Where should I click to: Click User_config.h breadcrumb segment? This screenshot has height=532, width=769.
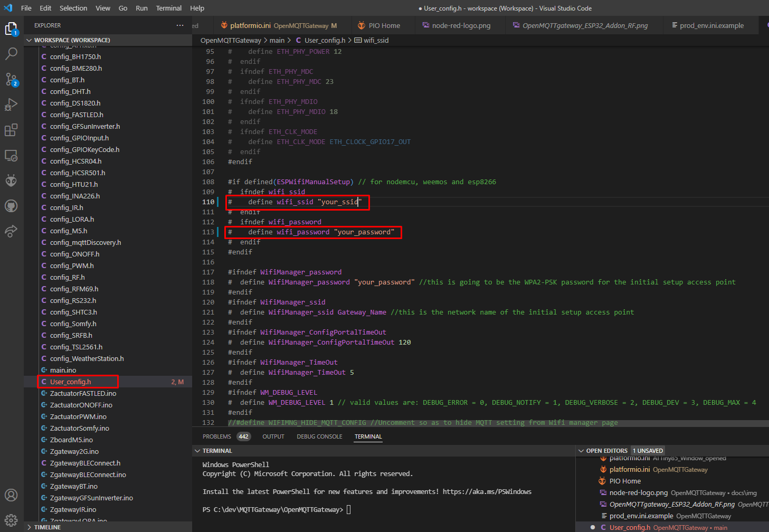click(320, 40)
